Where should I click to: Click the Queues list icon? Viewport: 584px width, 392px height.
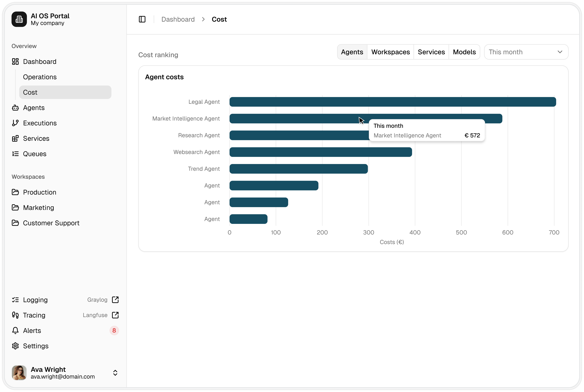[x=15, y=154]
